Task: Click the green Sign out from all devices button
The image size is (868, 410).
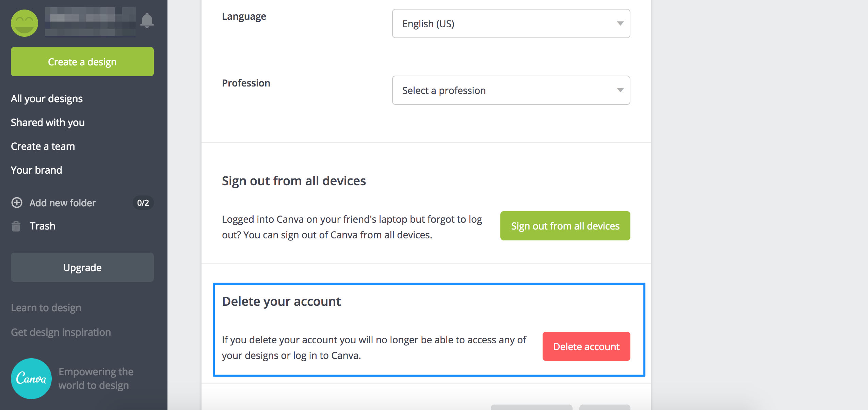Action: (565, 226)
